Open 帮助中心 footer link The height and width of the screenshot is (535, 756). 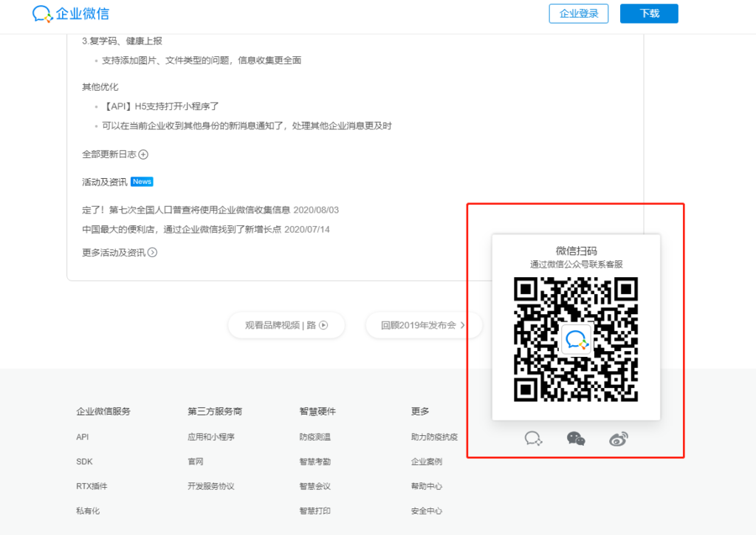(427, 486)
